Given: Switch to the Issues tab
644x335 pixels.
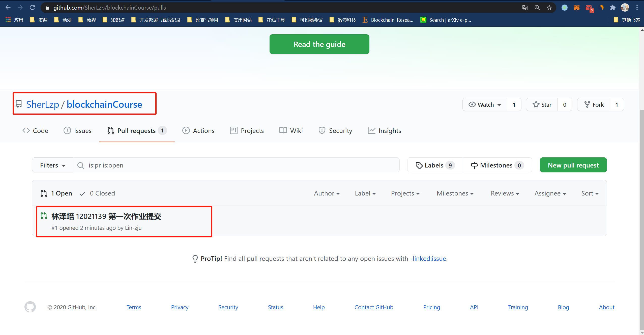Looking at the screenshot, I should click(x=78, y=131).
